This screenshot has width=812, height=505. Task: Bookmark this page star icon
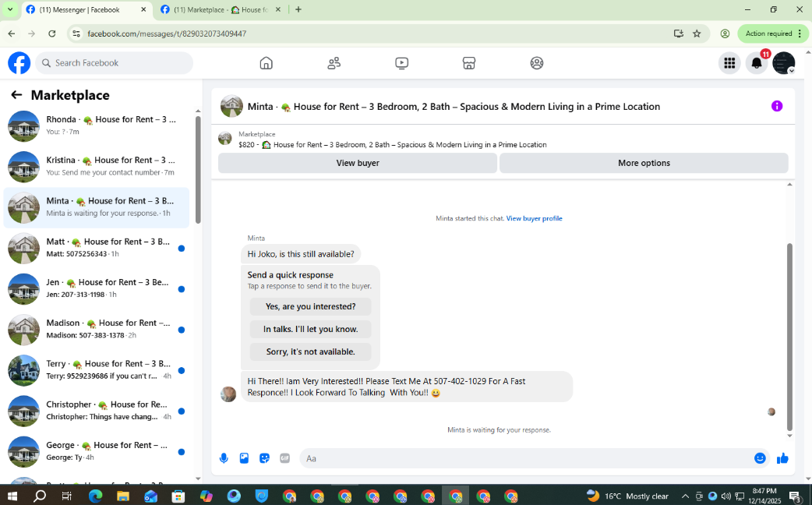697,34
